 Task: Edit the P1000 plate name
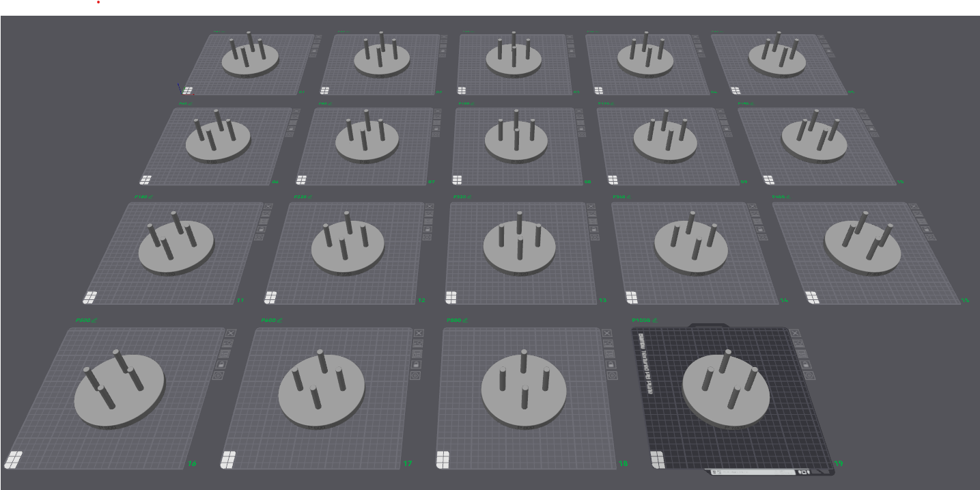654,320
